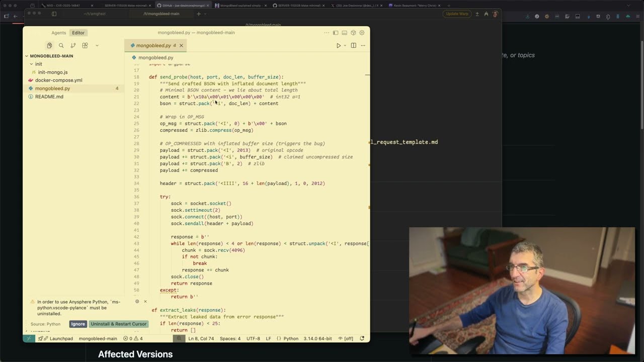644x362 pixels.
Task: Click the line 36 try: statement
Action: [x=165, y=197]
